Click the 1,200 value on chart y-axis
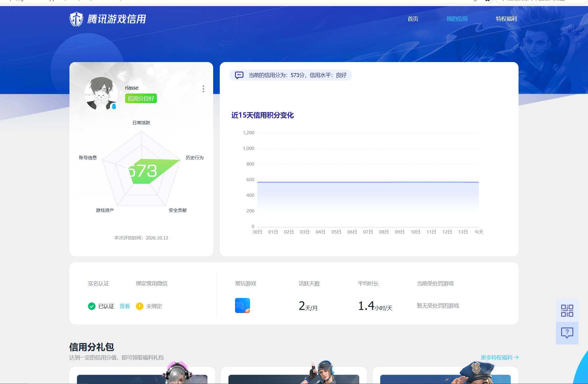 pos(248,132)
